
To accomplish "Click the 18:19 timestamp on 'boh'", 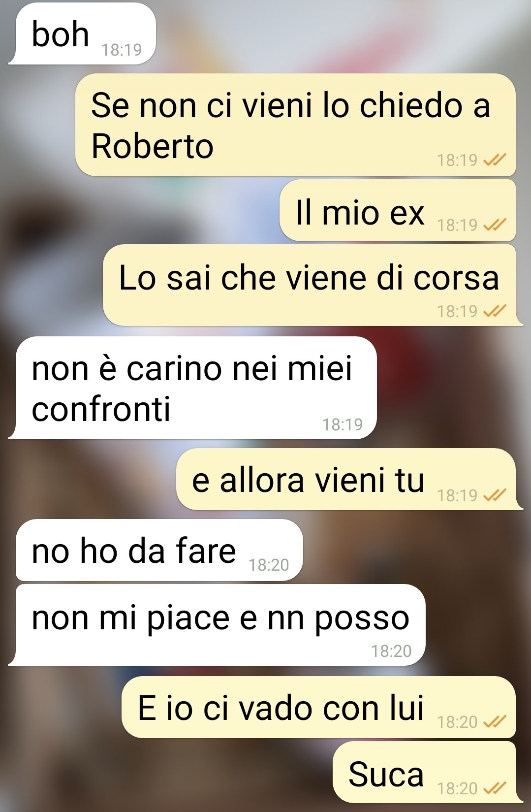I will click(122, 50).
